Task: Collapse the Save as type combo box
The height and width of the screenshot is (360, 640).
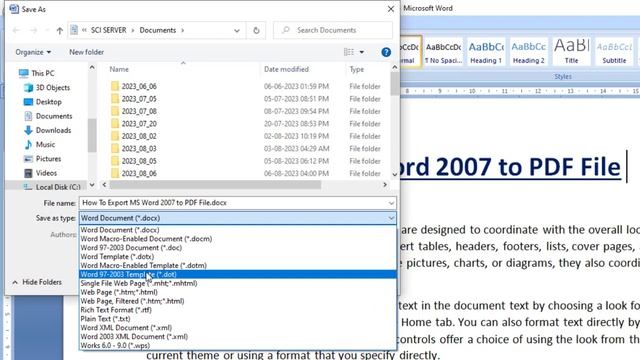Action: coord(391,218)
